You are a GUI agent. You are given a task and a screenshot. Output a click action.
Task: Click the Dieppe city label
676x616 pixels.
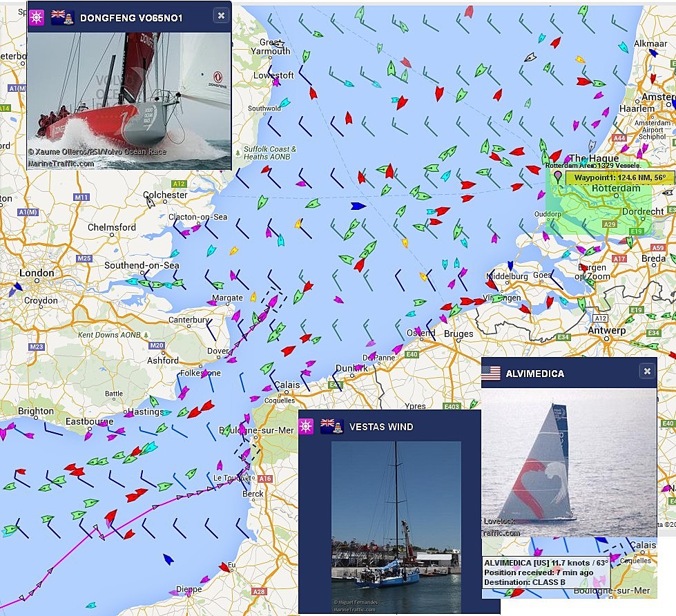(189, 589)
